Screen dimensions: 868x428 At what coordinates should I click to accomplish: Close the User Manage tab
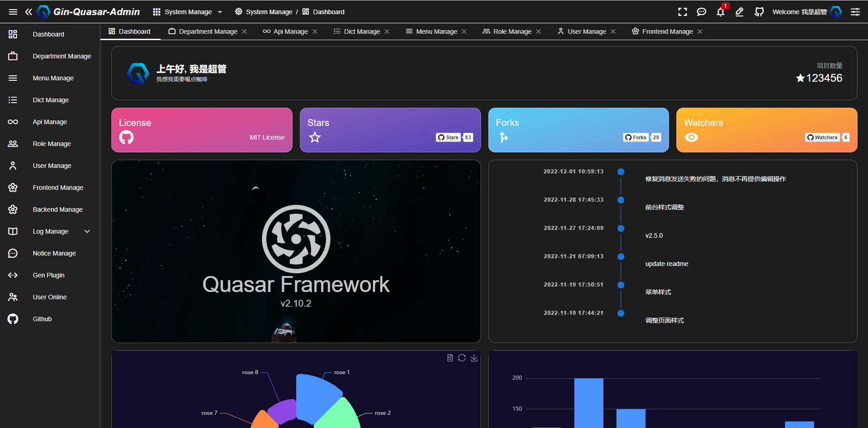(613, 31)
